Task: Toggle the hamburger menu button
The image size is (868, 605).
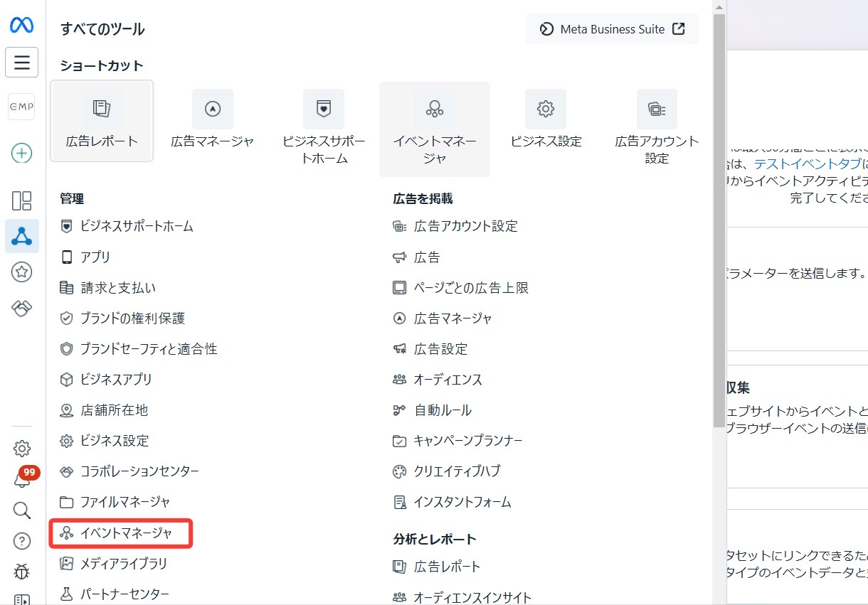Action: 22,63
